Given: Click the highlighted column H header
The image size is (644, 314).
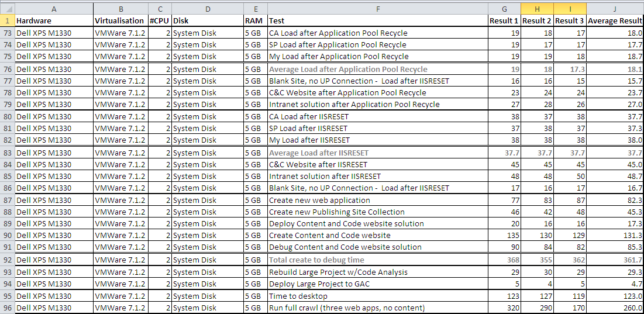Looking at the screenshot, I should tap(536, 8).
